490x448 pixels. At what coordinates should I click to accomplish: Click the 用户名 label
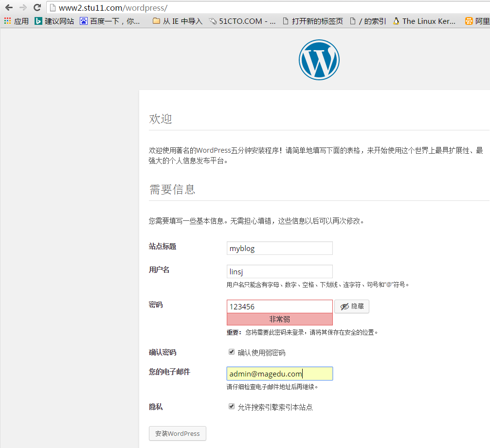pyautogui.click(x=159, y=269)
